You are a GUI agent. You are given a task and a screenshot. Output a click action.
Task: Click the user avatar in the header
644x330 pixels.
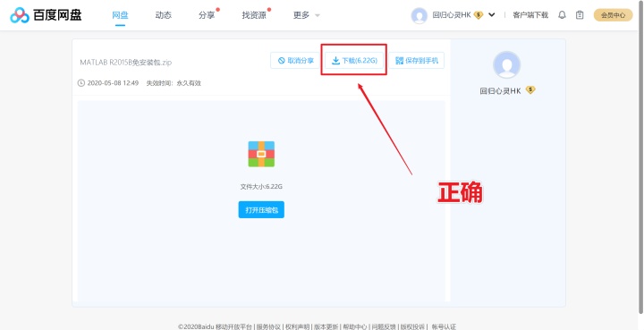tap(419, 15)
